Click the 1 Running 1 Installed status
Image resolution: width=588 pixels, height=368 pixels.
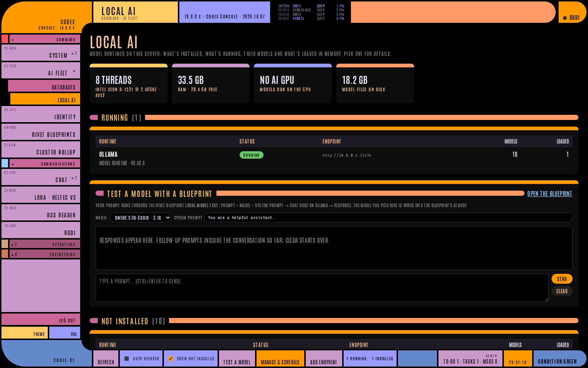click(370, 358)
